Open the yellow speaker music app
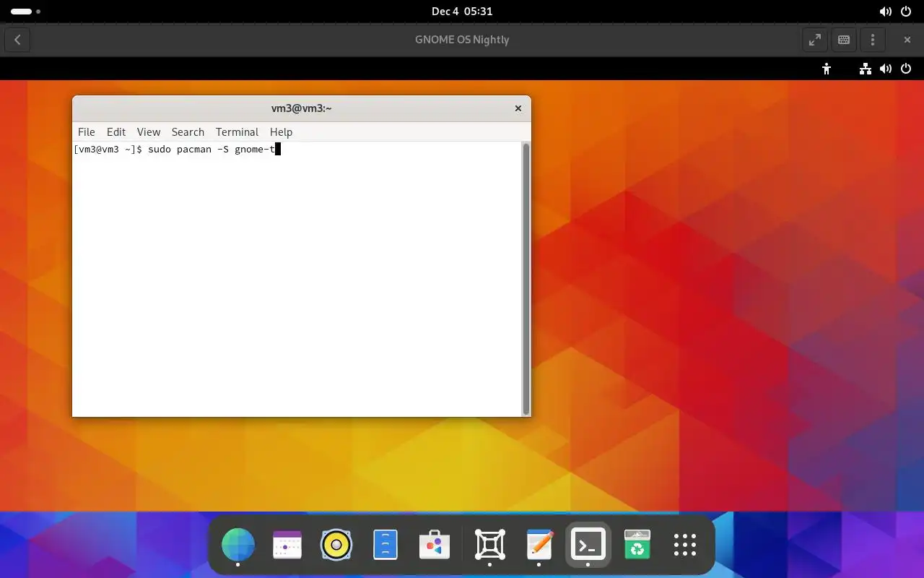Screen dimensions: 924x578 [x=336, y=545]
